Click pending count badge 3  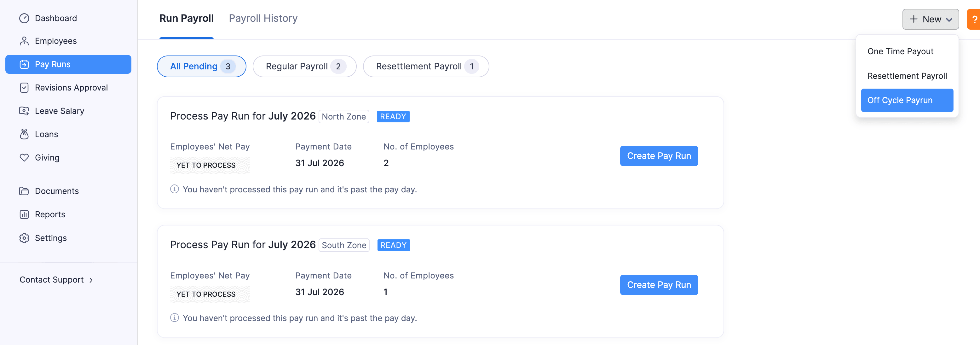pyautogui.click(x=228, y=67)
